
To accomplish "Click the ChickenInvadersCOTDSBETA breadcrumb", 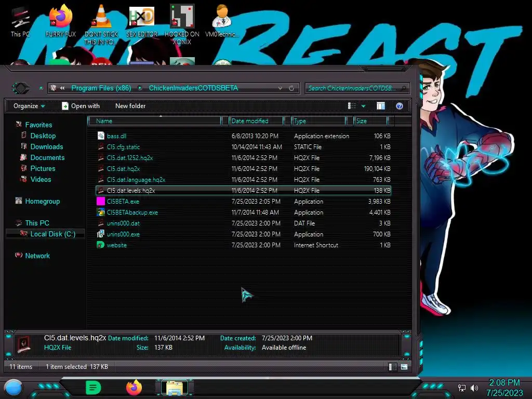I will [x=193, y=88].
